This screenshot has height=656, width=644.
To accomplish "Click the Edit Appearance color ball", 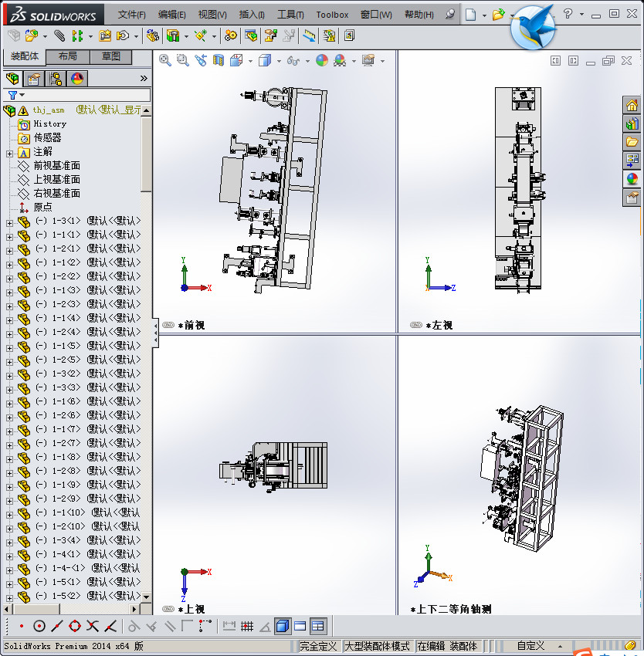I will point(322,61).
